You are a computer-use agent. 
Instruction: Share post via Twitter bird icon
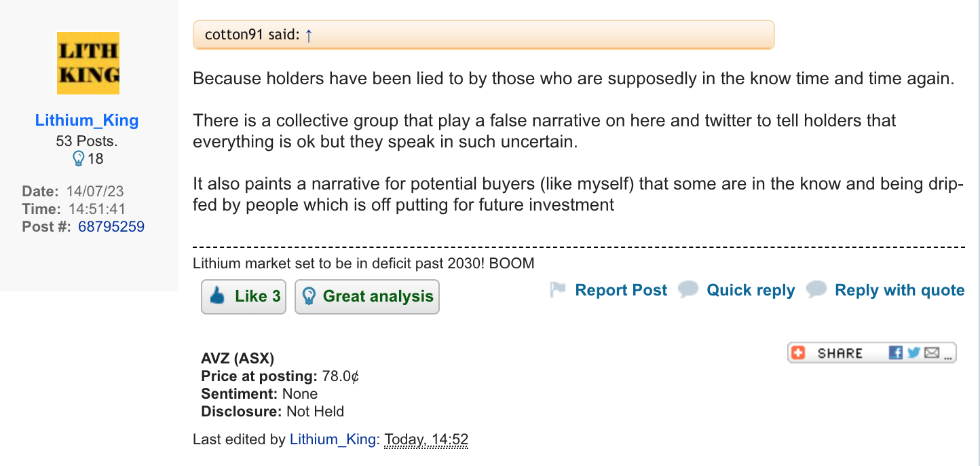click(913, 353)
